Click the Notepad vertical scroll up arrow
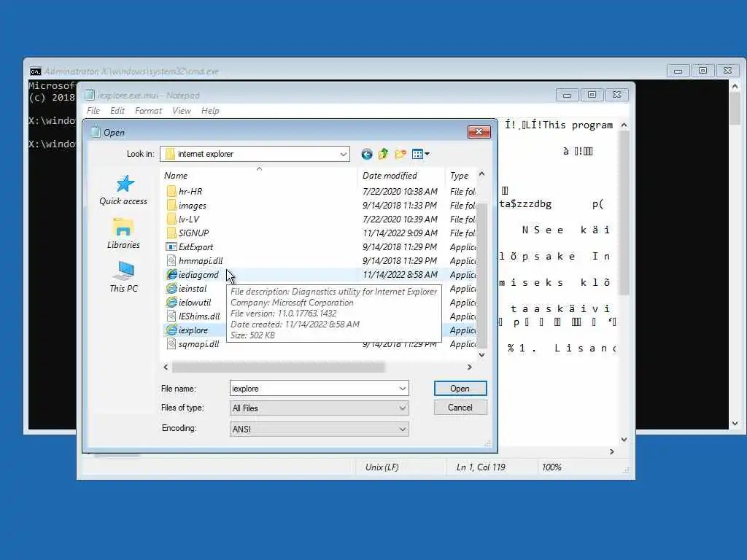Image resolution: width=747 pixels, height=560 pixels. pos(624,125)
